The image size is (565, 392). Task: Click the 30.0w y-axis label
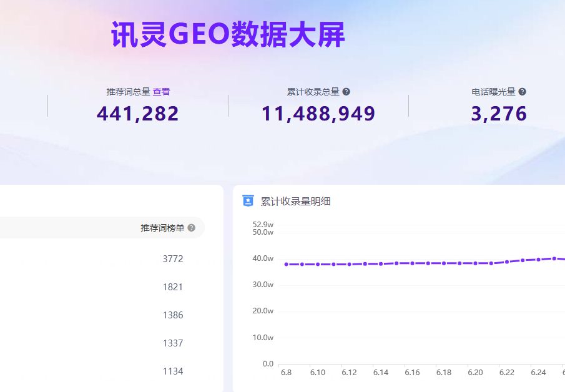(263, 285)
